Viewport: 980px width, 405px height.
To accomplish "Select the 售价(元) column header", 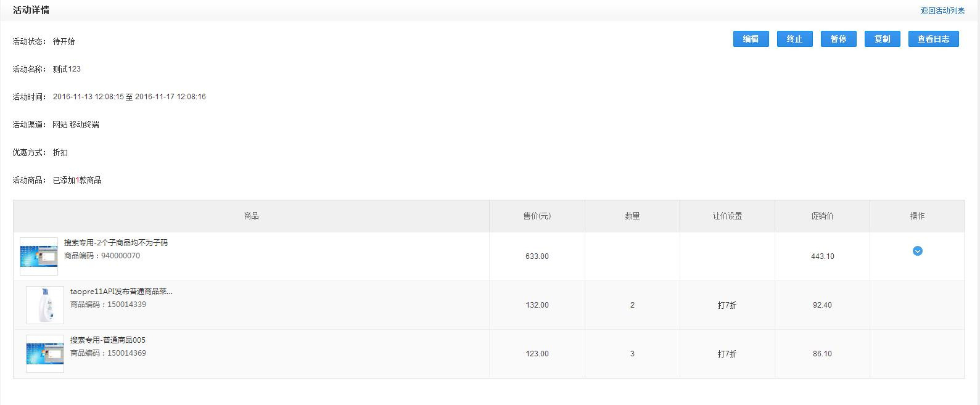I will point(537,216).
